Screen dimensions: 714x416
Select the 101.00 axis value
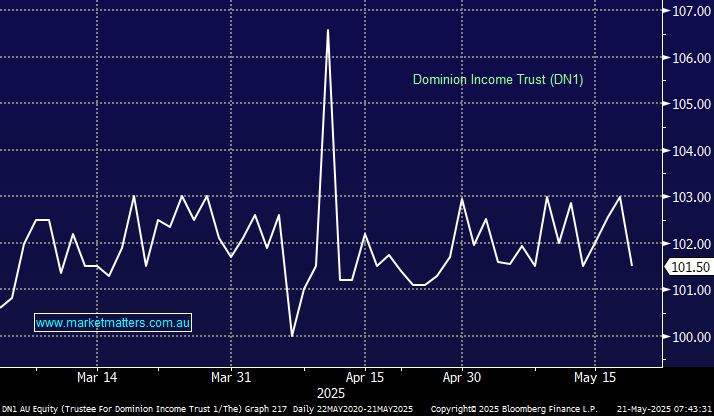692,290
